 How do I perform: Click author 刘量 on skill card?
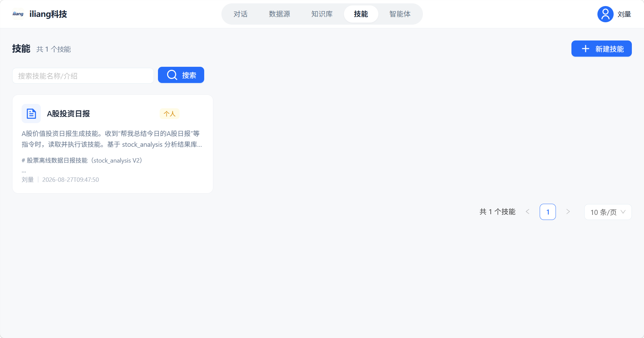(28, 180)
